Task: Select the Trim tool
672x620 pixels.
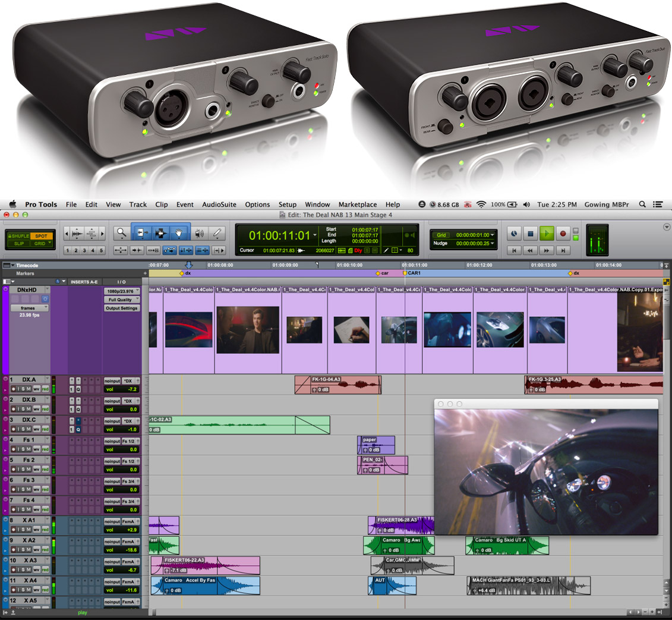Action: point(141,233)
